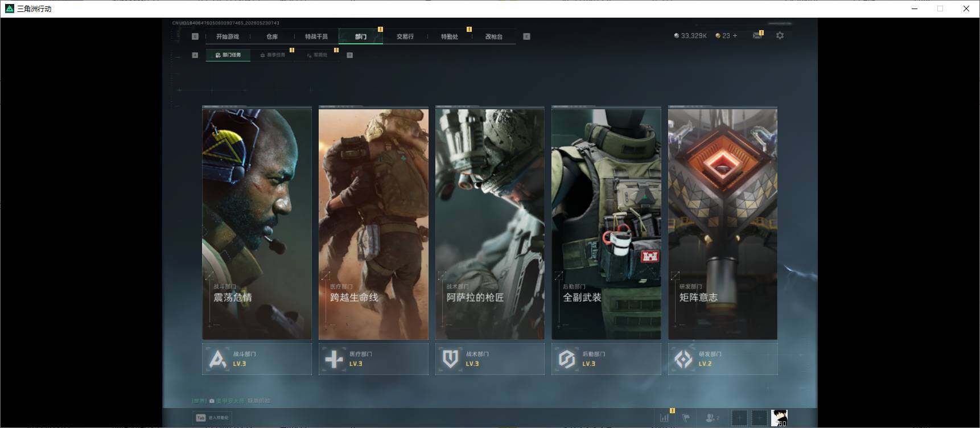Open the 特勤处 tab

tap(450, 36)
